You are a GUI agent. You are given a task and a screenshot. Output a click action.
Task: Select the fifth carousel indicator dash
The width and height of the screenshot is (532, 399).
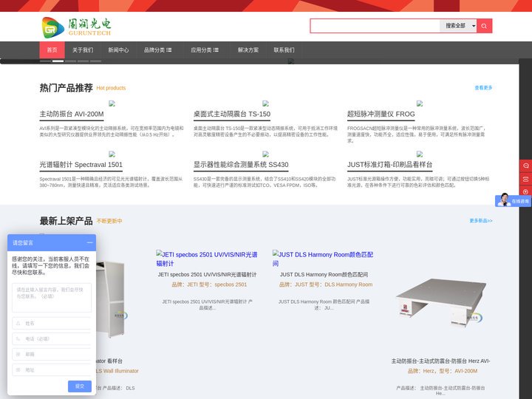(x=95, y=61)
